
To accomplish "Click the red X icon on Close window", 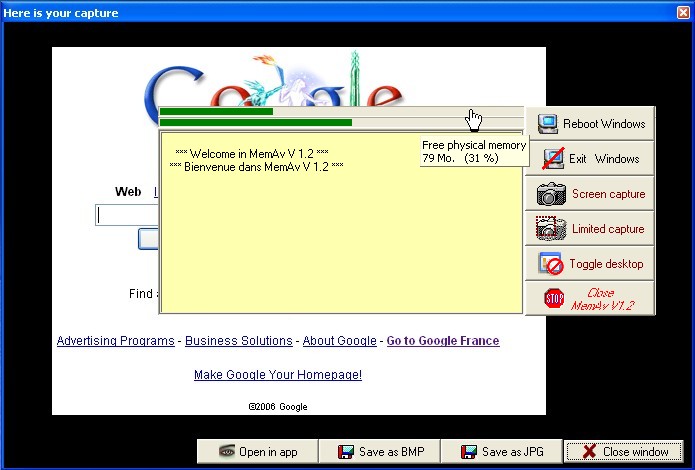I will (589, 451).
